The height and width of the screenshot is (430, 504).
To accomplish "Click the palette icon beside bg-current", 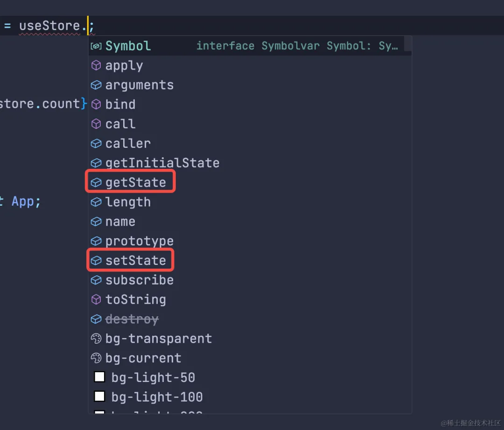I will pos(96,358).
